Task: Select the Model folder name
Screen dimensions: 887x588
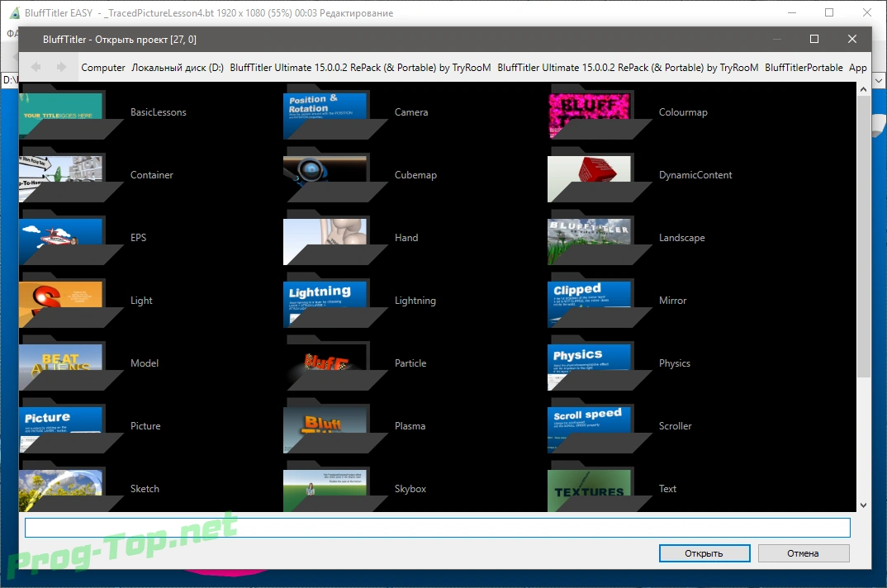Action: click(x=145, y=363)
